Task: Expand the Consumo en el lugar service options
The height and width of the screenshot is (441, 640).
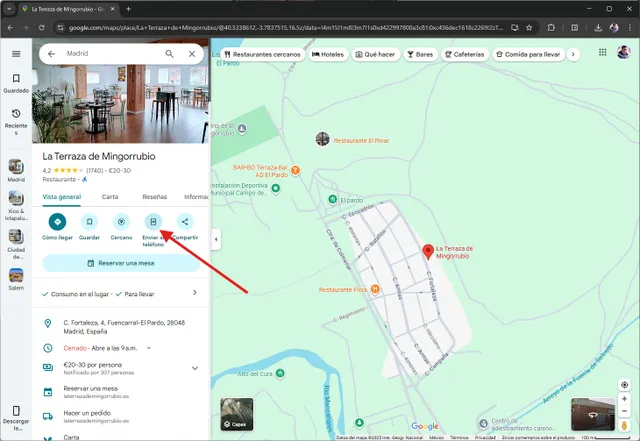Action: point(194,294)
